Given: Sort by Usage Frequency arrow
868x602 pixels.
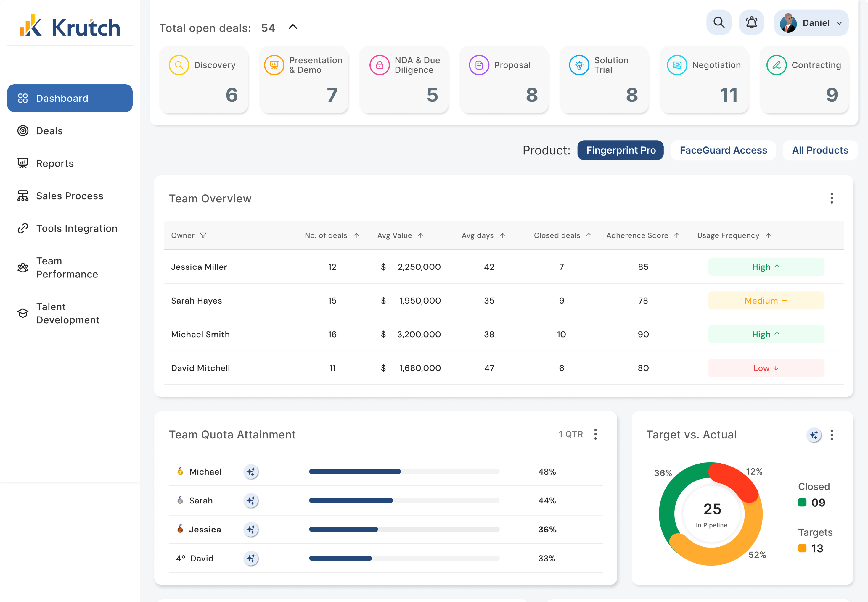Looking at the screenshot, I should click(x=768, y=235).
